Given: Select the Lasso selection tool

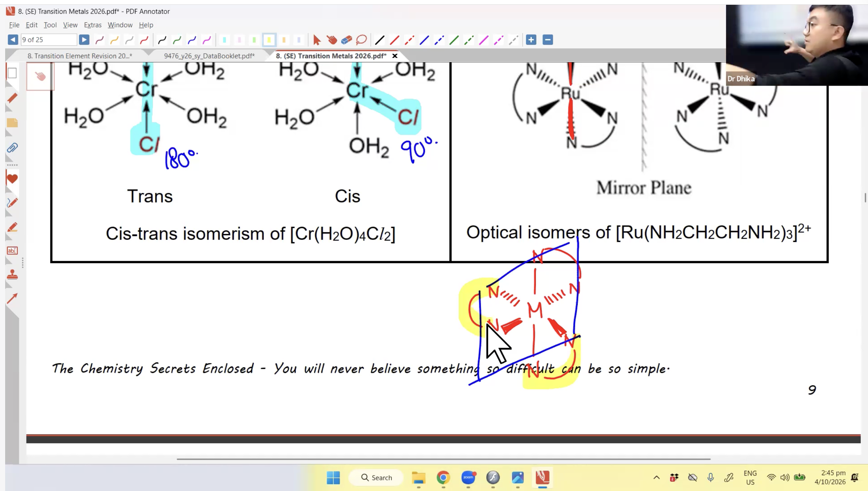Looking at the screenshot, I should click(x=362, y=40).
